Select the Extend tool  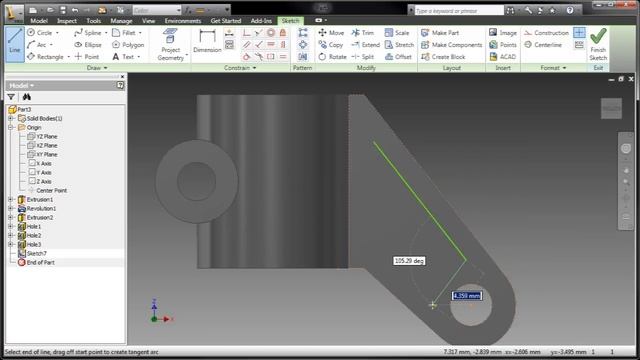(365, 44)
